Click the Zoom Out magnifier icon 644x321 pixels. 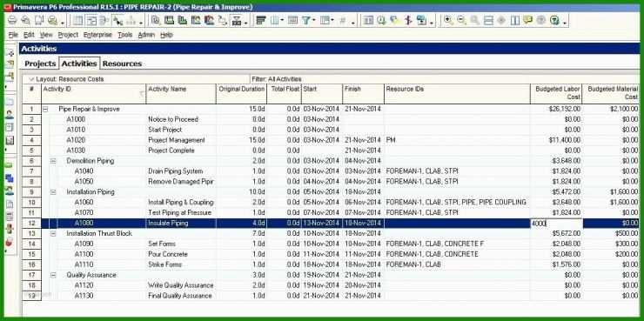point(461,20)
